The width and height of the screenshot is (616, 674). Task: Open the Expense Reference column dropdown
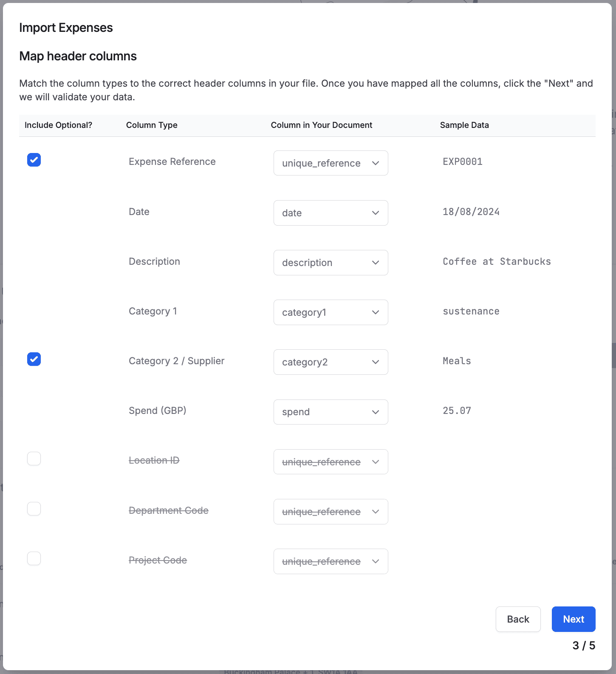(x=331, y=163)
